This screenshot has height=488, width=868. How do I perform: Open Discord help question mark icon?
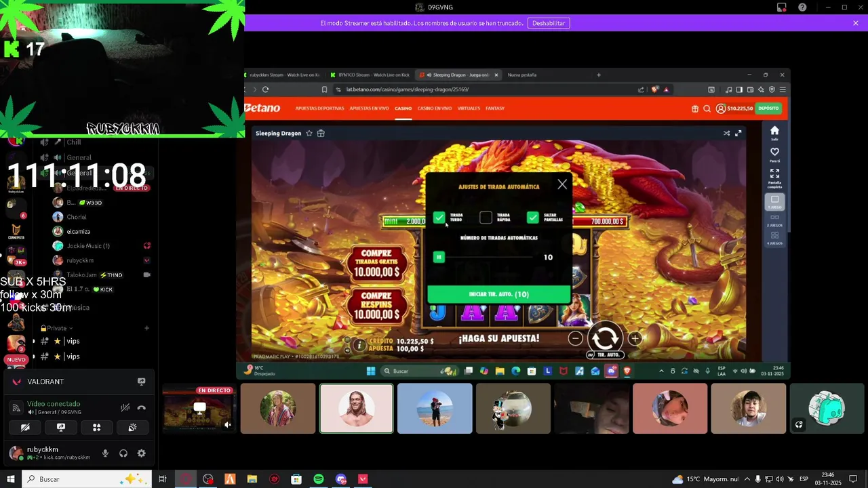pyautogui.click(x=802, y=7)
